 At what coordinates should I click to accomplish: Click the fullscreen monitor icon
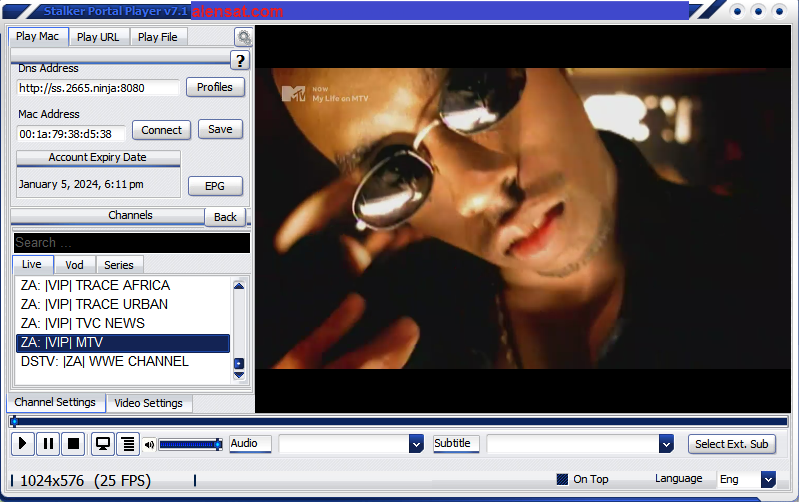tap(102, 443)
